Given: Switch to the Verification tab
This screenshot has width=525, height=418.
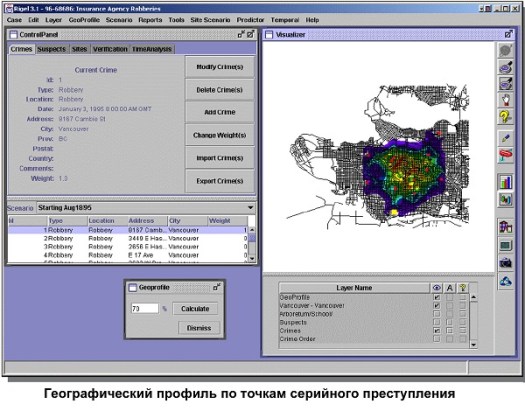Looking at the screenshot, I should 110,49.
